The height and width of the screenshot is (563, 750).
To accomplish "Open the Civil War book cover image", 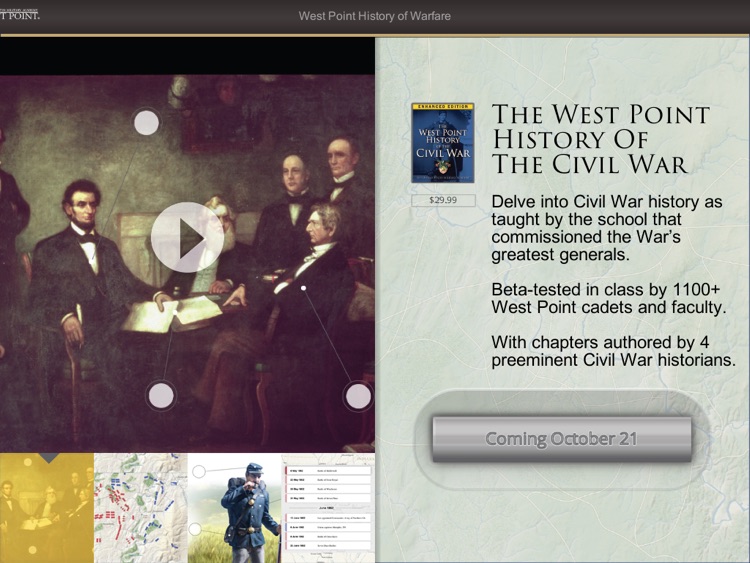I will click(x=443, y=143).
